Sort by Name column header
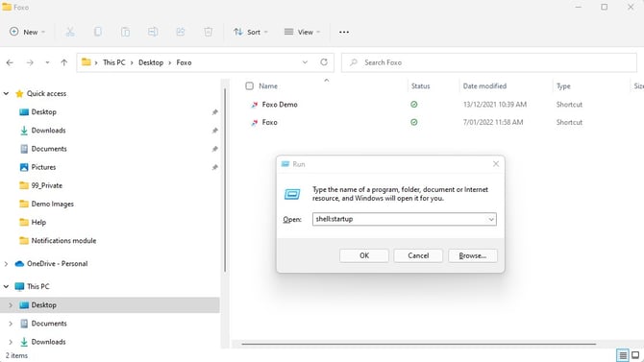Screen dimensions: 644x362 [268, 86]
